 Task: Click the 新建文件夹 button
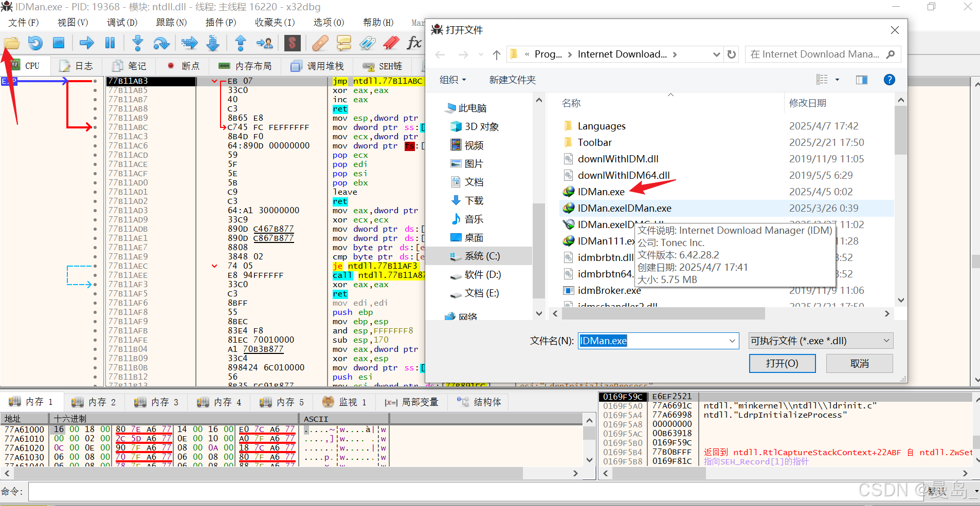(x=512, y=80)
